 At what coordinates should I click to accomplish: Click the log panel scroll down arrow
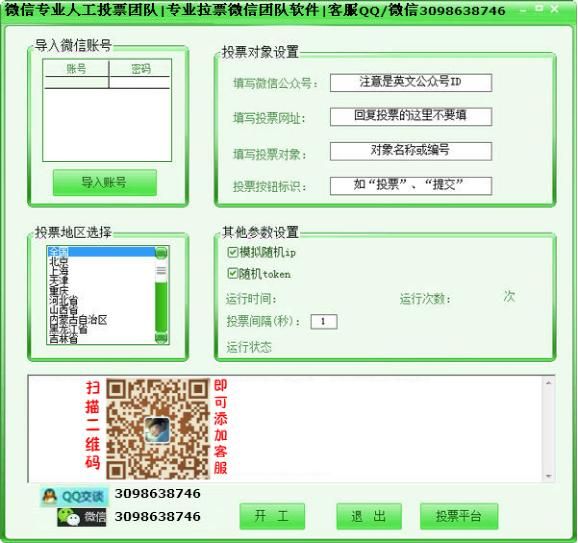(x=549, y=476)
